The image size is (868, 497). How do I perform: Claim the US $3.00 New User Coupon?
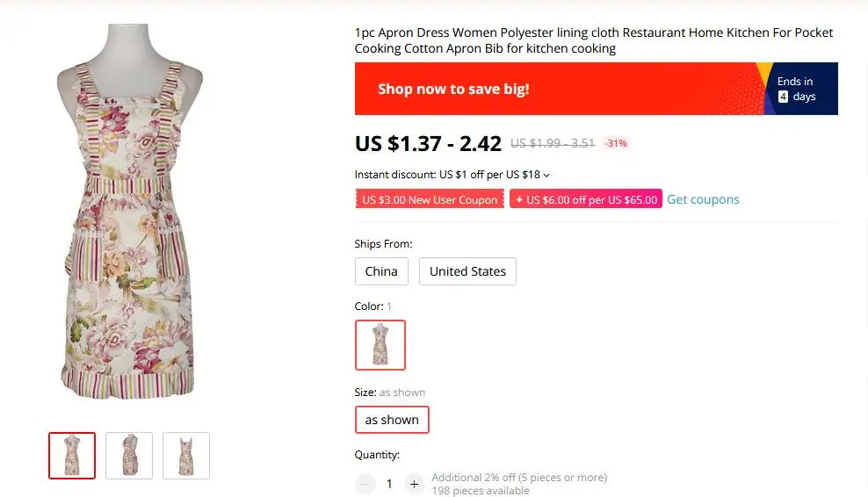tap(430, 199)
